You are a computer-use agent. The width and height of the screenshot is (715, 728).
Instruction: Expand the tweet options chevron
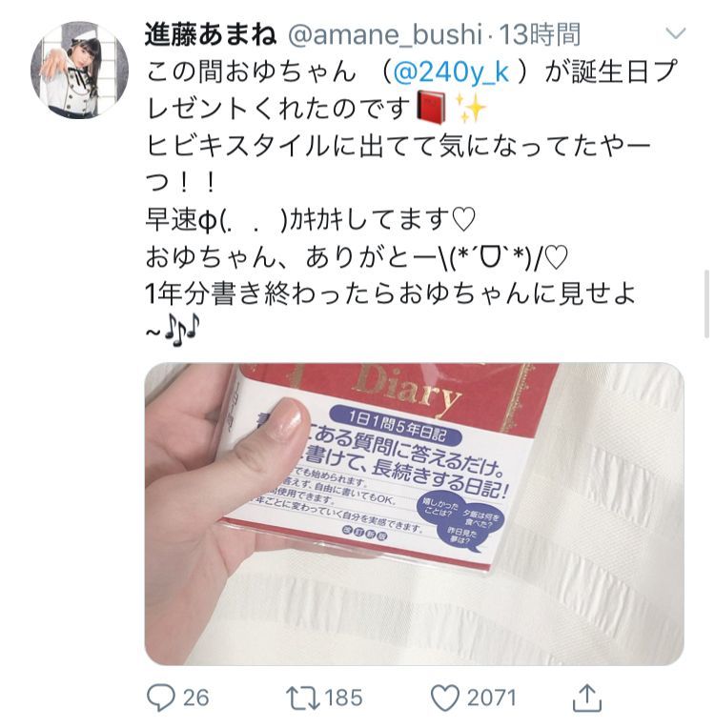tap(676, 33)
